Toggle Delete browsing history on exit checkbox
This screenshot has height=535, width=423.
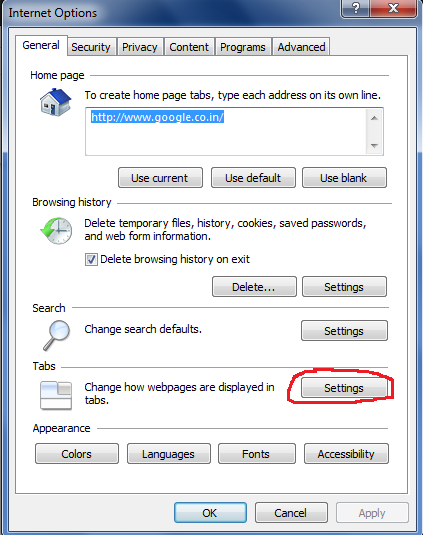tap(91, 260)
